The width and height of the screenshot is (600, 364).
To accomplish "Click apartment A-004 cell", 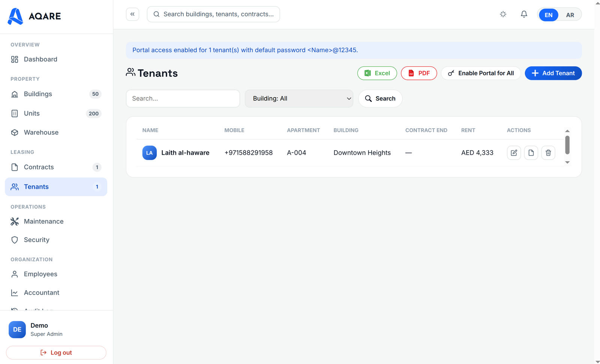I will point(296,153).
